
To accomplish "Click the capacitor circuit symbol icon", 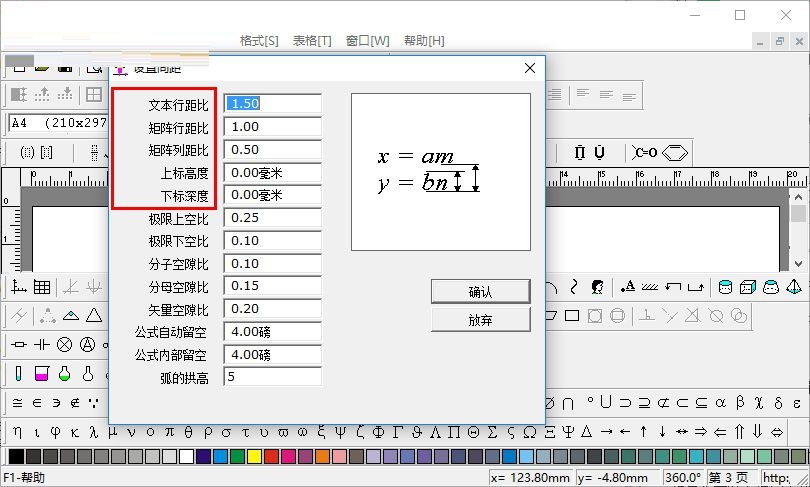I will tap(42, 345).
